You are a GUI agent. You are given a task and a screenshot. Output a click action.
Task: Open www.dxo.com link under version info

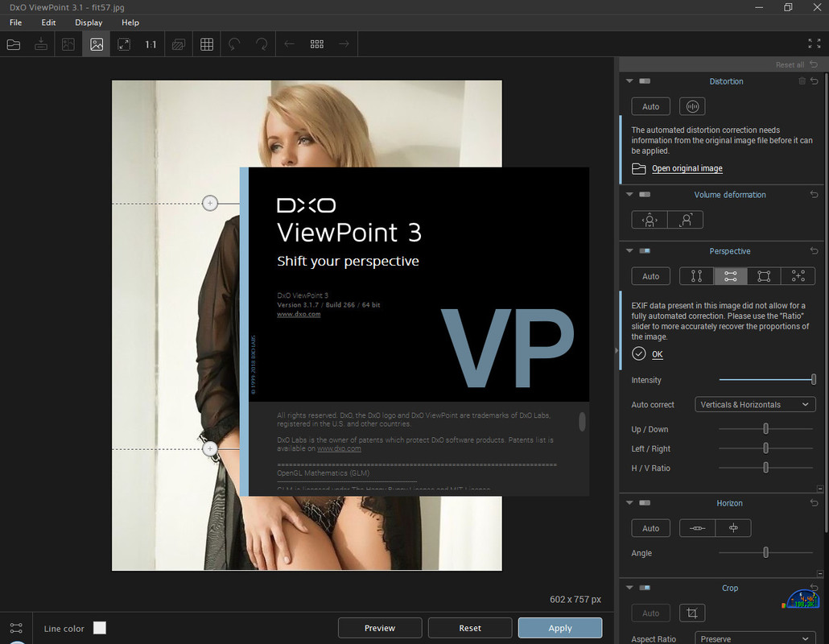tap(299, 314)
